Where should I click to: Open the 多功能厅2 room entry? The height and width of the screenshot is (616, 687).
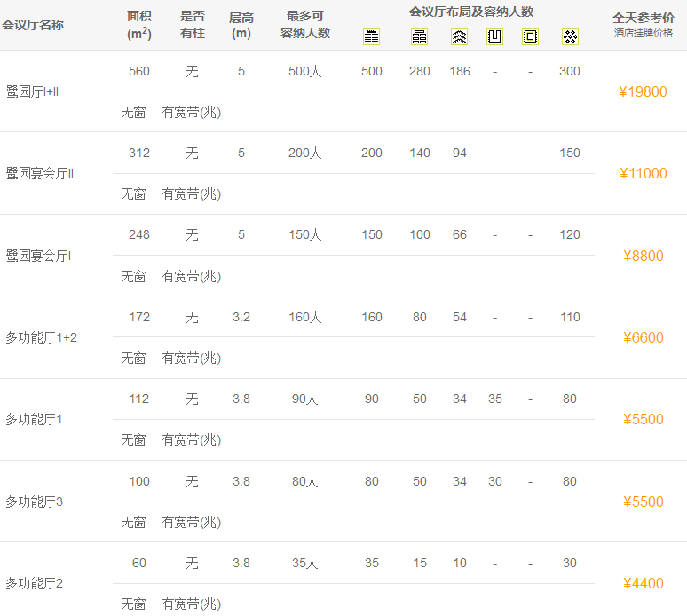[x=34, y=583]
